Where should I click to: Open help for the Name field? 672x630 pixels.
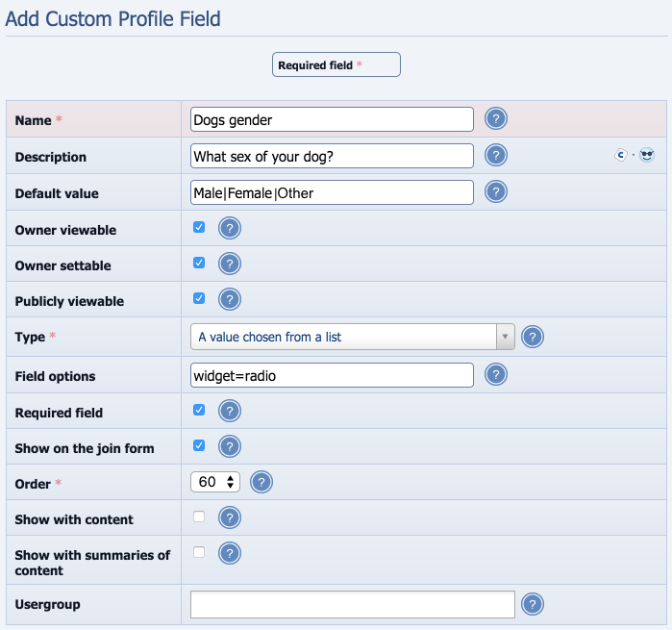coord(496,119)
